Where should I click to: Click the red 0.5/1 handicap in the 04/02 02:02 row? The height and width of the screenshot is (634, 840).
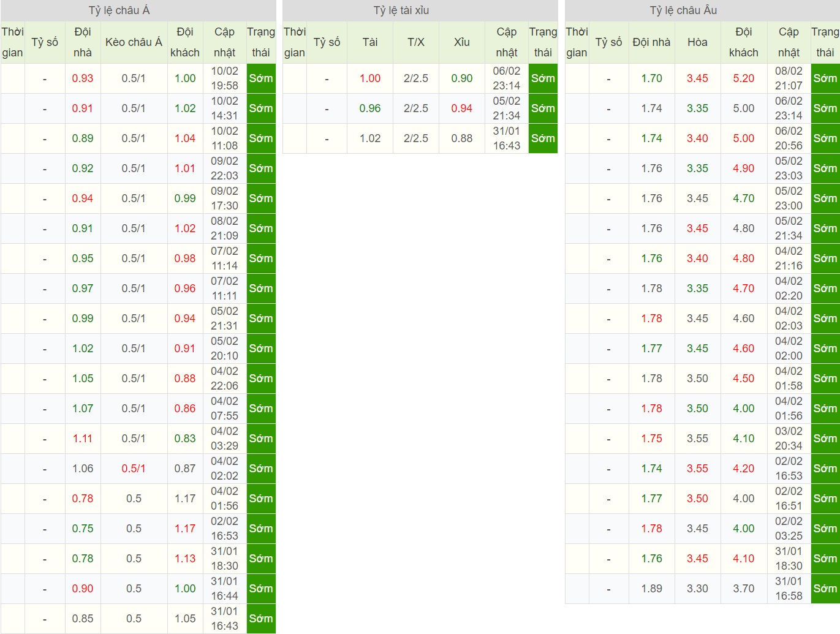click(x=134, y=469)
